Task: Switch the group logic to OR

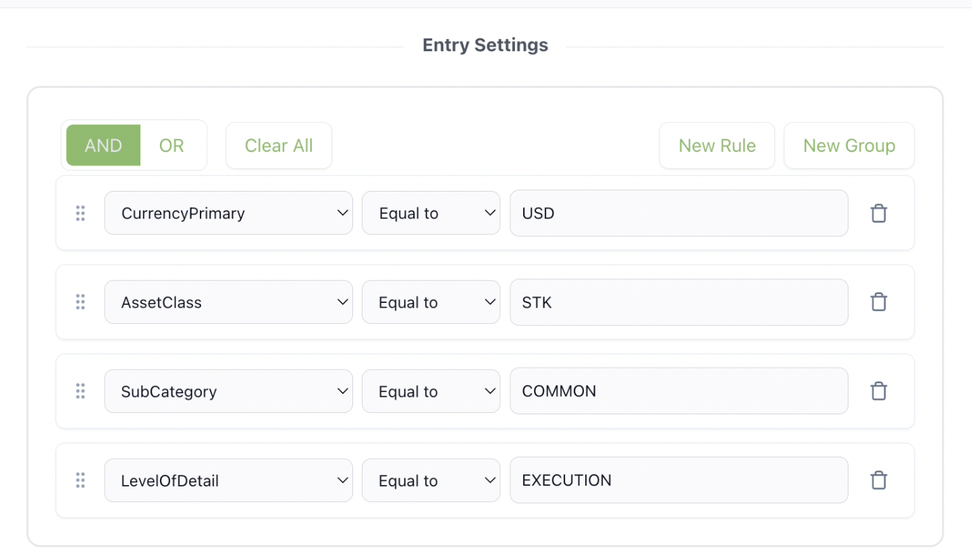Action: (x=171, y=145)
